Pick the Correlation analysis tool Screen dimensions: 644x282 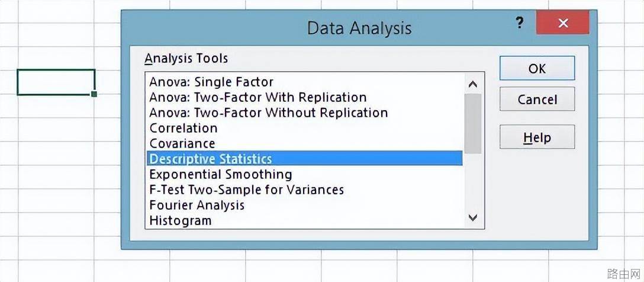(x=304, y=128)
